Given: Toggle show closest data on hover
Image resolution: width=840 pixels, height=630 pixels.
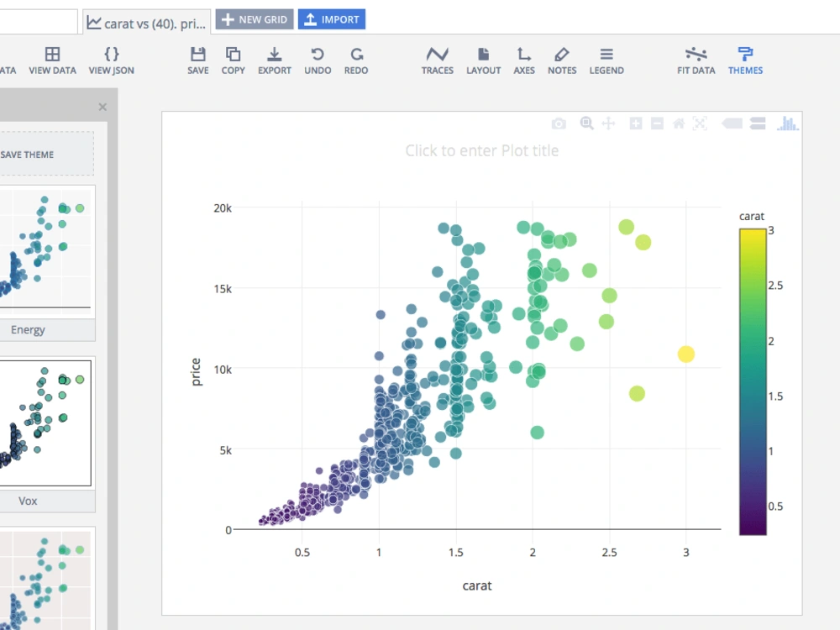Looking at the screenshot, I should (732, 123).
